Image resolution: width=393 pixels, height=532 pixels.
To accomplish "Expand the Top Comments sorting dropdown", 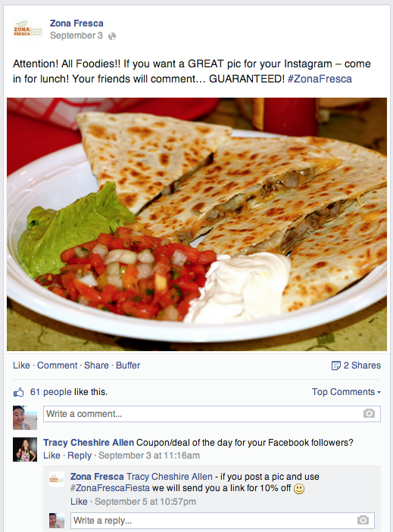I will point(346,392).
